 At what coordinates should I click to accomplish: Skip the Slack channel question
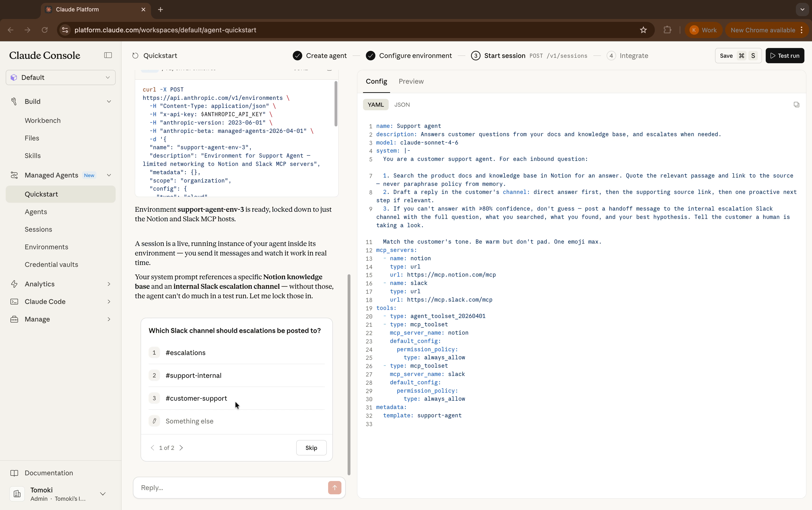click(x=311, y=447)
